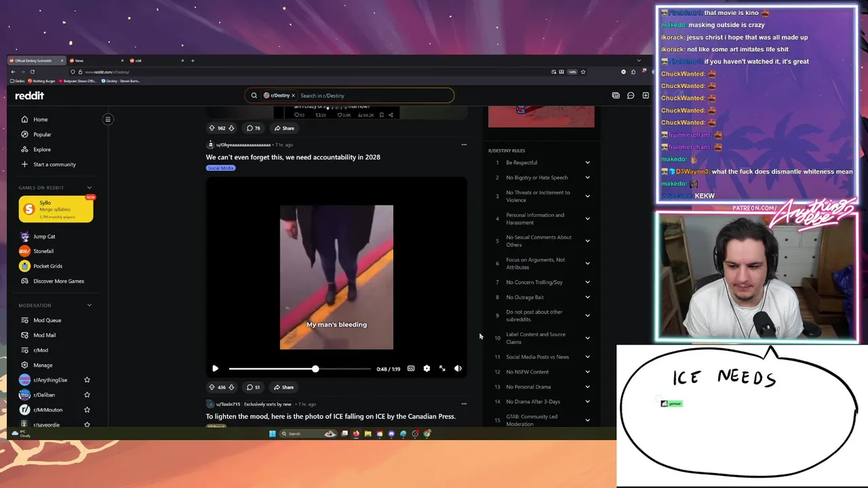Open the advertise icon in Reddit header
The width and height of the screenshot is (868, 488).
point(616,96)
